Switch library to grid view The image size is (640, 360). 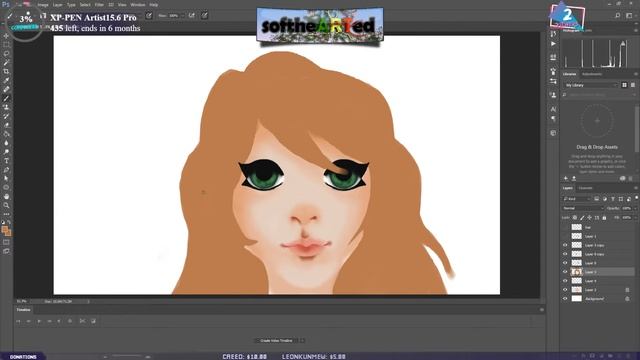(624, 85)
